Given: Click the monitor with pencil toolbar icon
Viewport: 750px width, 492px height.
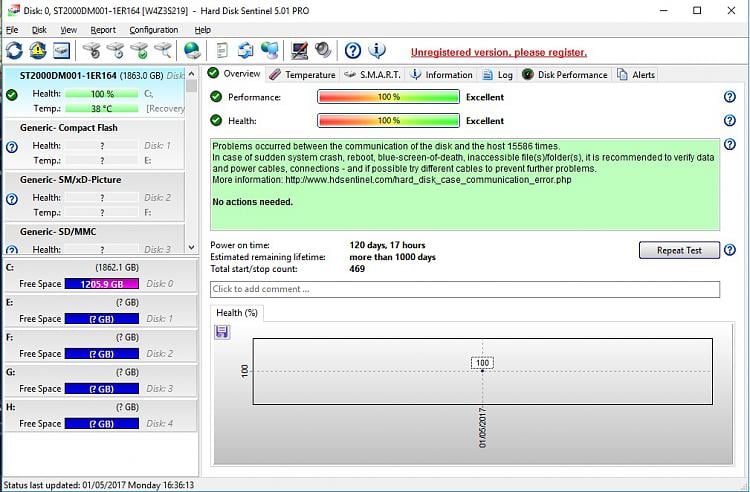Looking at the screenshot, I should (x=299, y=50).
